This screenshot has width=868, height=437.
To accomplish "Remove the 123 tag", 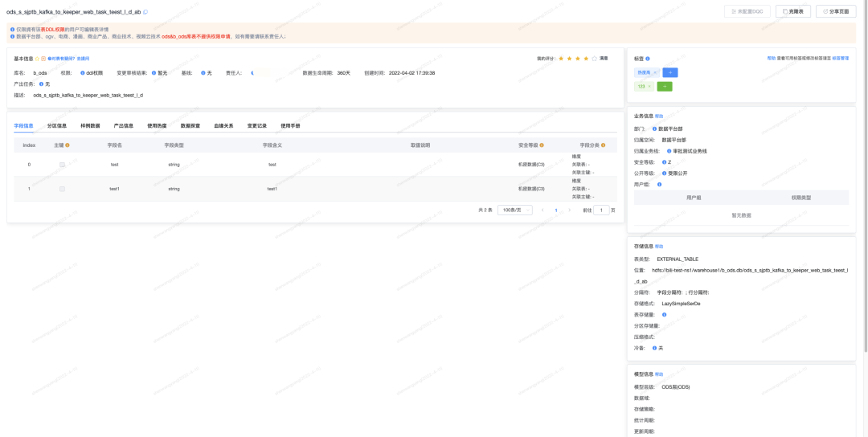I will point(649,86).
